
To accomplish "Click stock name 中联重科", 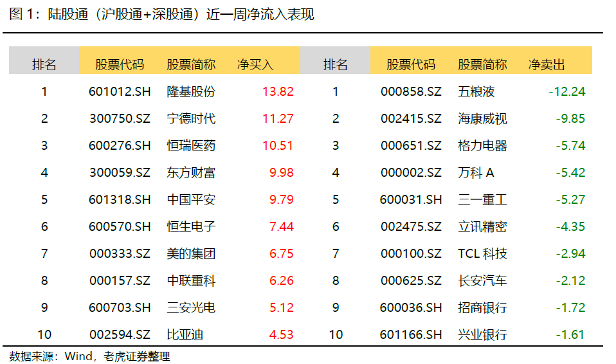I will pyautogui.click(x=191, y=280).
